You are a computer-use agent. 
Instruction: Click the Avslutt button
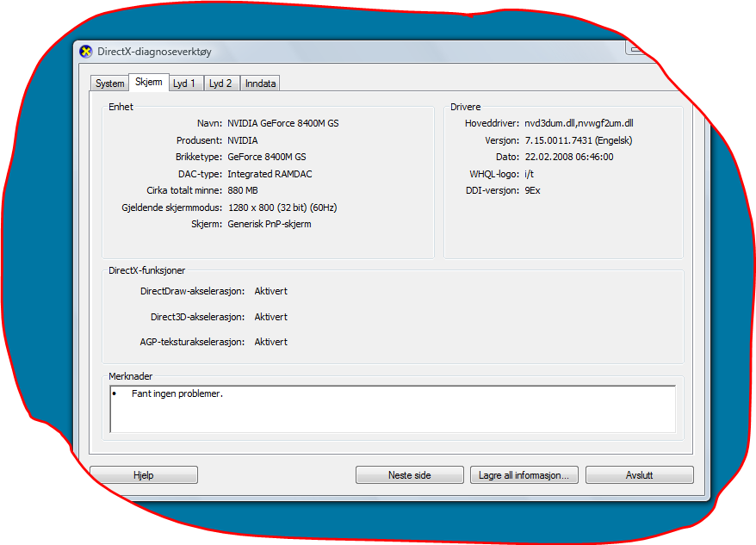pyautogui.click(x=639, y=475)
